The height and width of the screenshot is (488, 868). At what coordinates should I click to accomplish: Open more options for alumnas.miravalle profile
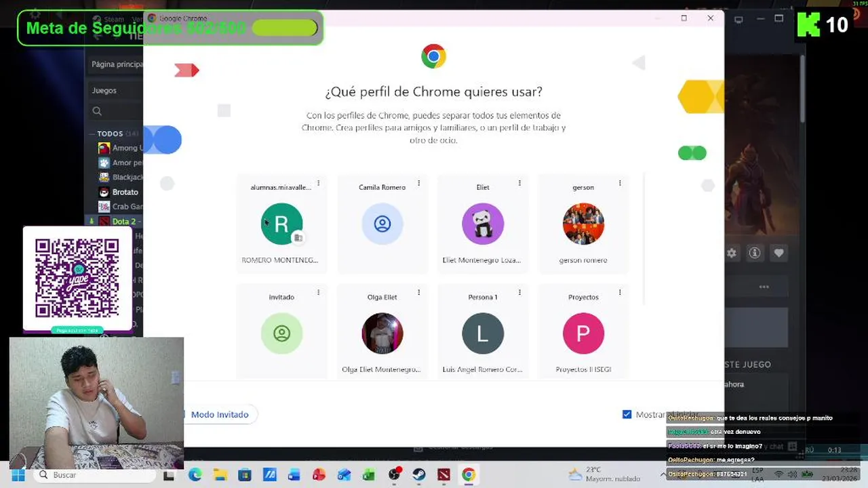[x=318, y=183]
